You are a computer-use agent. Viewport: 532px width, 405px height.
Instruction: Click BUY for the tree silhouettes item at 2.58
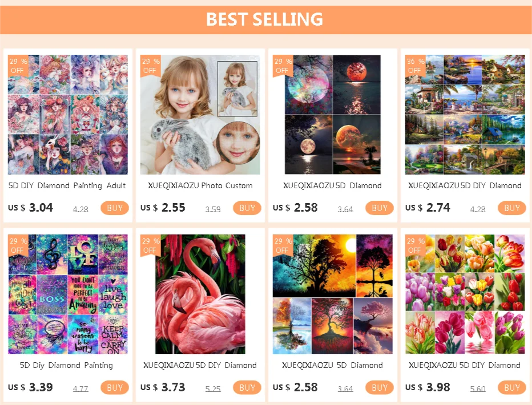click(x=380, y=387)
